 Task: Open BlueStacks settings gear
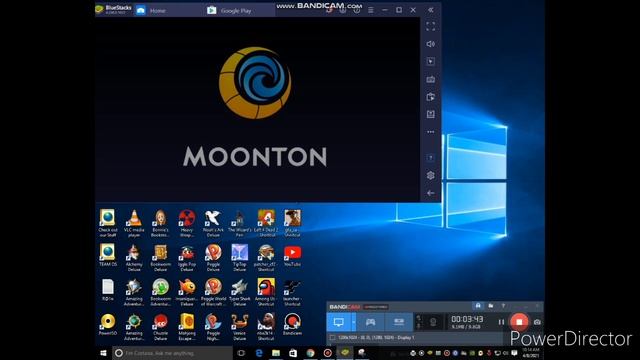tap(431, 176)
